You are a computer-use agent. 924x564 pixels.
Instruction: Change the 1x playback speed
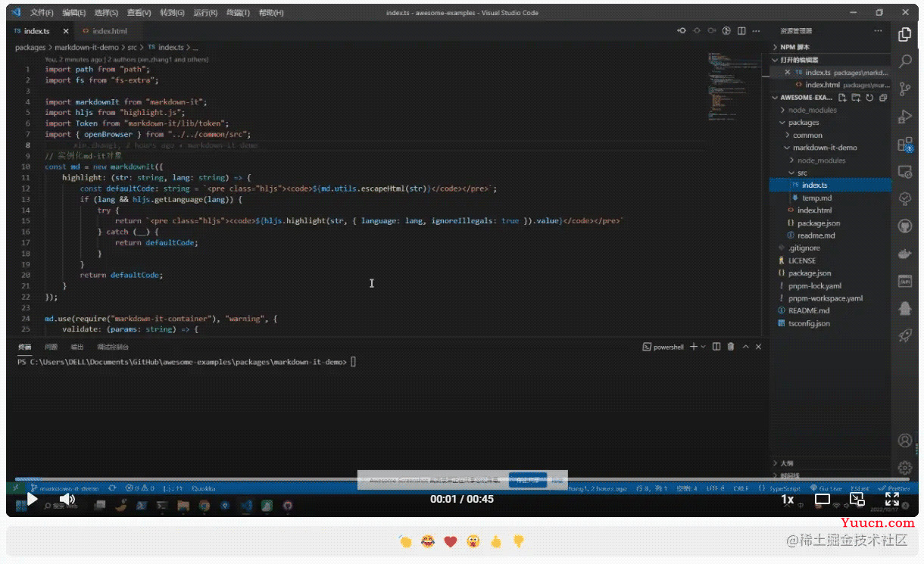pyautogui.click(x=788, y=500)
